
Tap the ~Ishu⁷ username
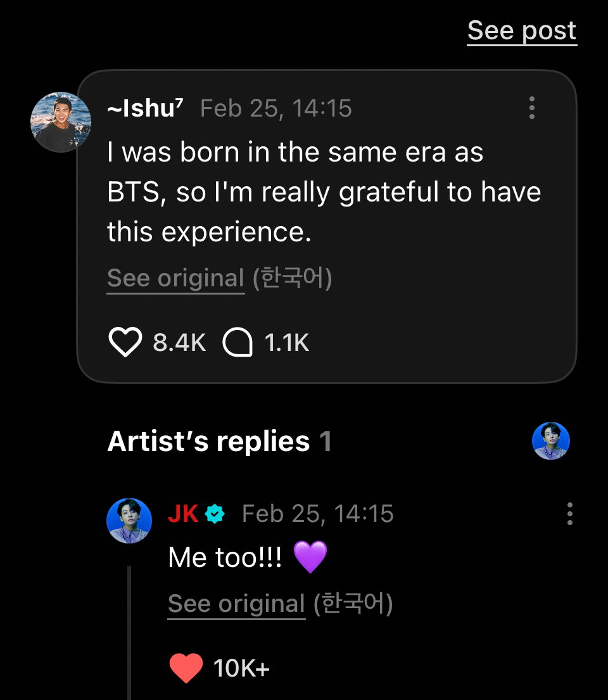[x=146, y=108]
